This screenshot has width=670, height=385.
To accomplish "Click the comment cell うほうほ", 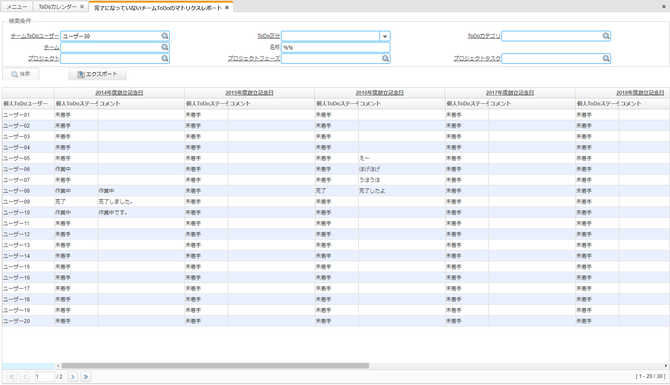I will click(x=401, y=180).
